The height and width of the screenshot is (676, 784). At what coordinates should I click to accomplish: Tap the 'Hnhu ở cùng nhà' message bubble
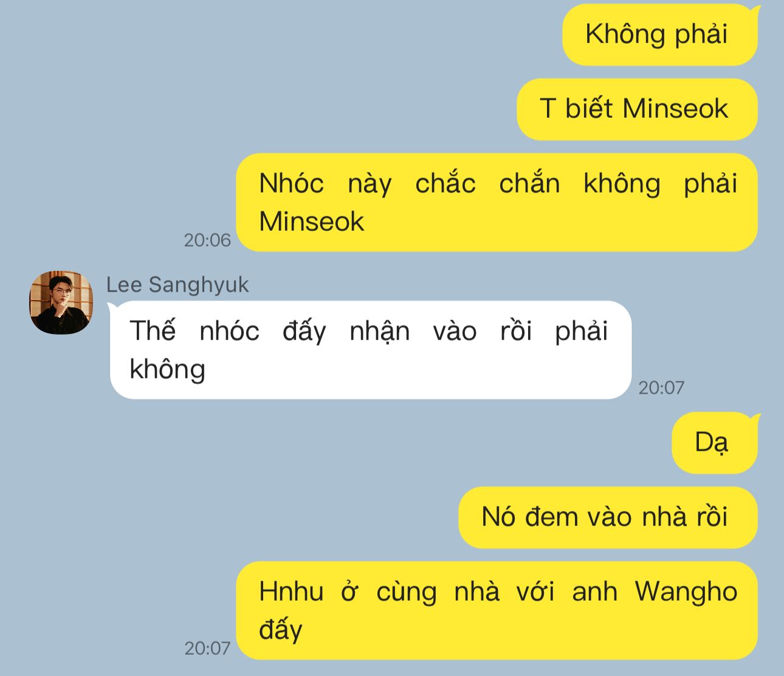tap(497, 610)
